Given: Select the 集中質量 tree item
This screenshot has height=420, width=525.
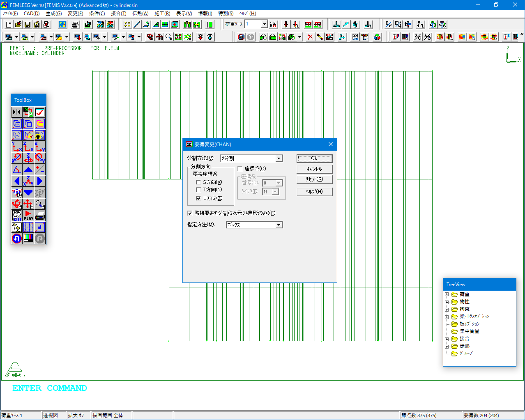Looking at the screenshot, I should [x=469, y=331].
